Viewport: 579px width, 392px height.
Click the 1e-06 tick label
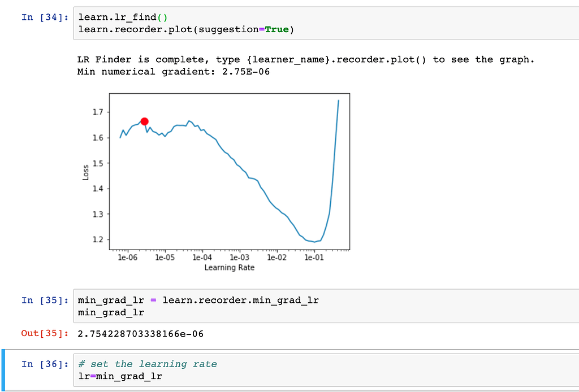129,257
